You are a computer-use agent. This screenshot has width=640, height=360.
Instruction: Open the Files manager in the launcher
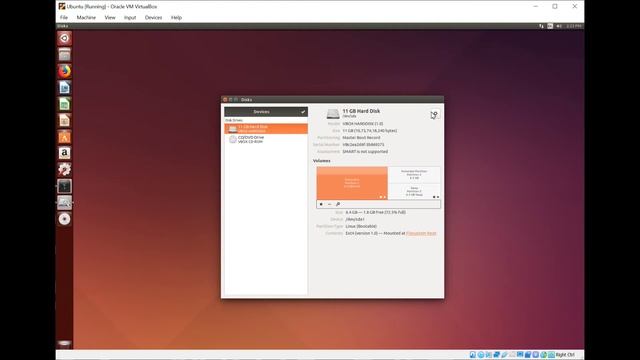[64, 55]
